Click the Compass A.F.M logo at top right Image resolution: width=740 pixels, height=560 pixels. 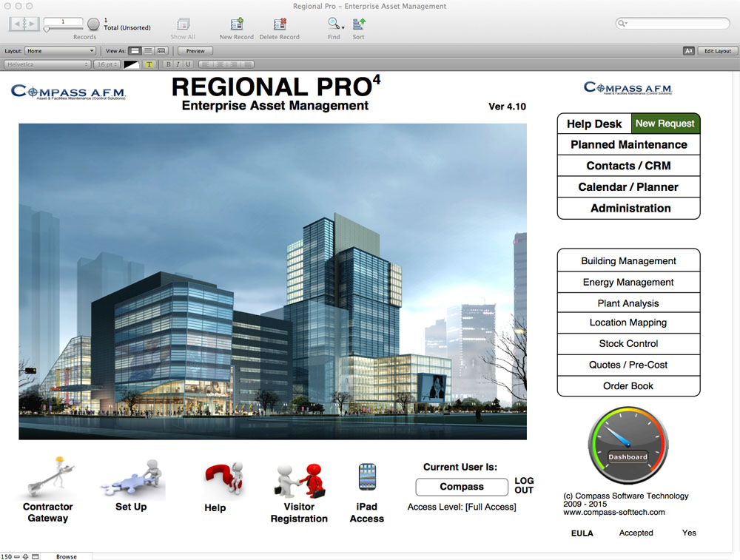tap(628, 88)
